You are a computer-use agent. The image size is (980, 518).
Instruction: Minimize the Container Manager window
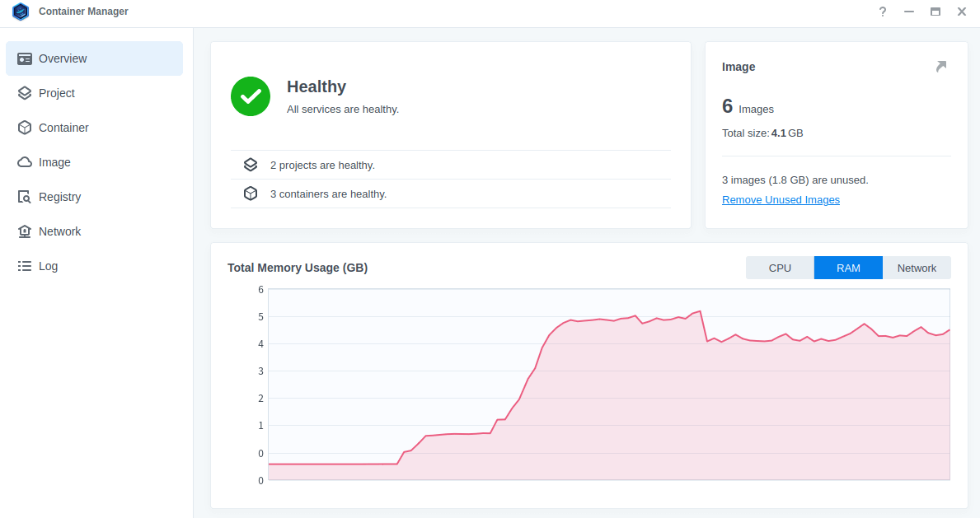[909, 12]
